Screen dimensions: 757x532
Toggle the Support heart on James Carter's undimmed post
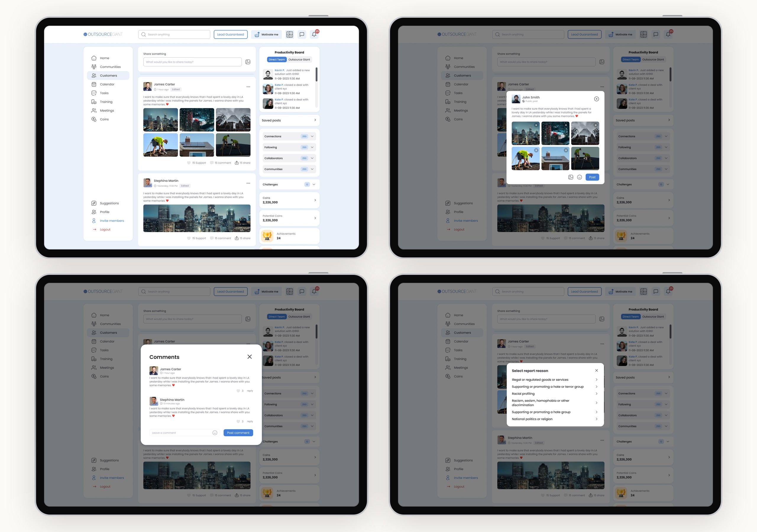click(189, 163)
